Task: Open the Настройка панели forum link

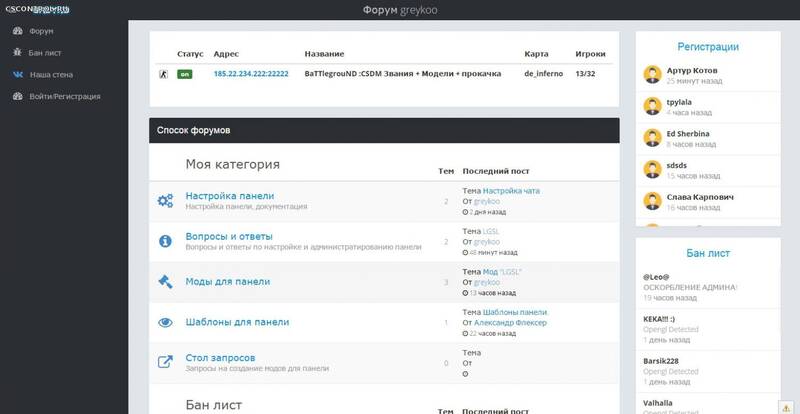Action: click(x=229, y=195)
